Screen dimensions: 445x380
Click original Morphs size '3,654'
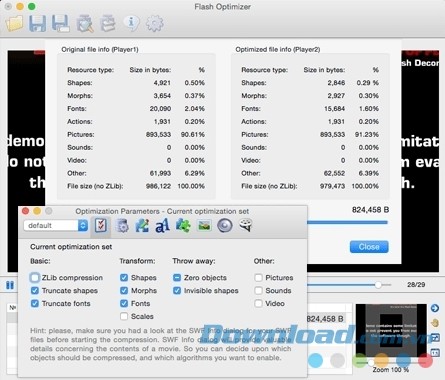(x=162, y=96)
